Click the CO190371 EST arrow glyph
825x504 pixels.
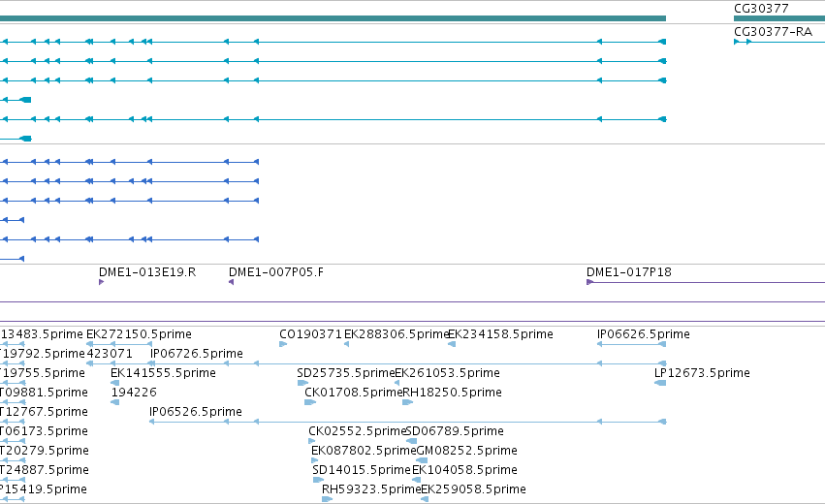click(x=283, y=344)
